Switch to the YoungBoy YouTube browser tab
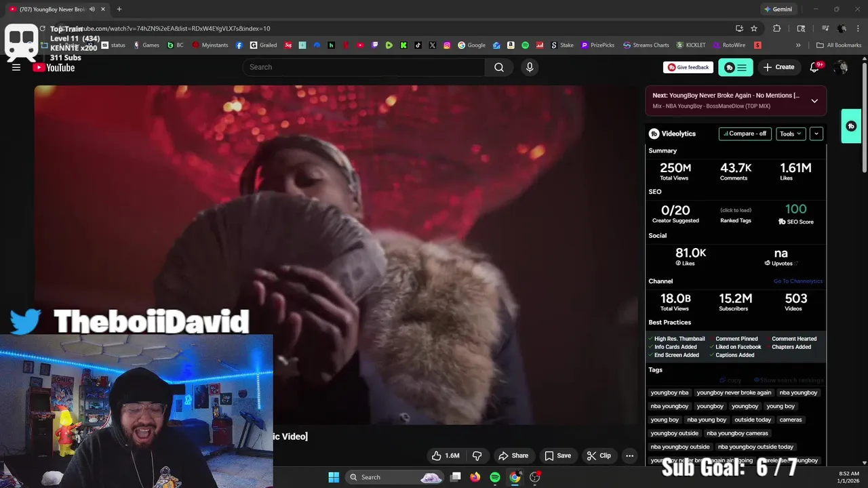This screenshot has height=488, width=868. [x=57, y=9]
